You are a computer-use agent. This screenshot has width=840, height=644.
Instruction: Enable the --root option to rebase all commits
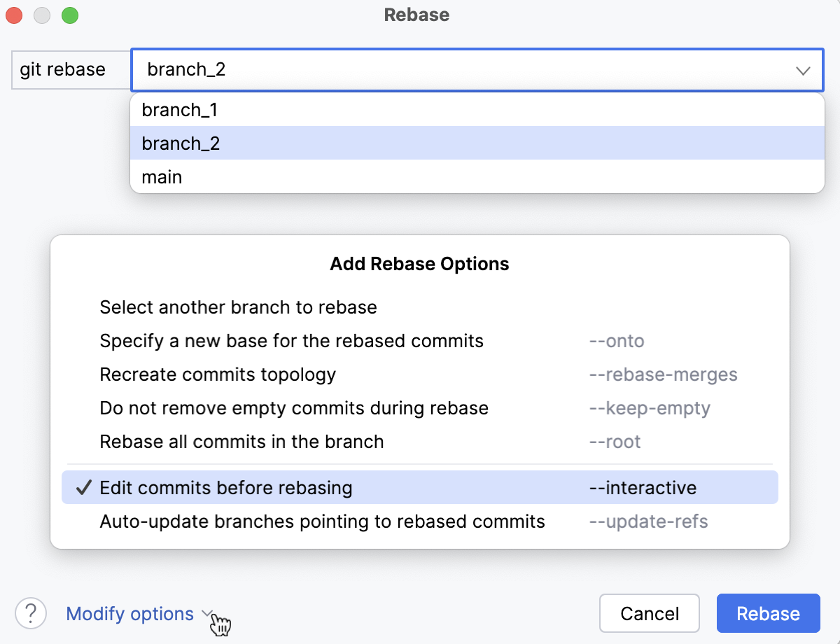click(420, 442)
